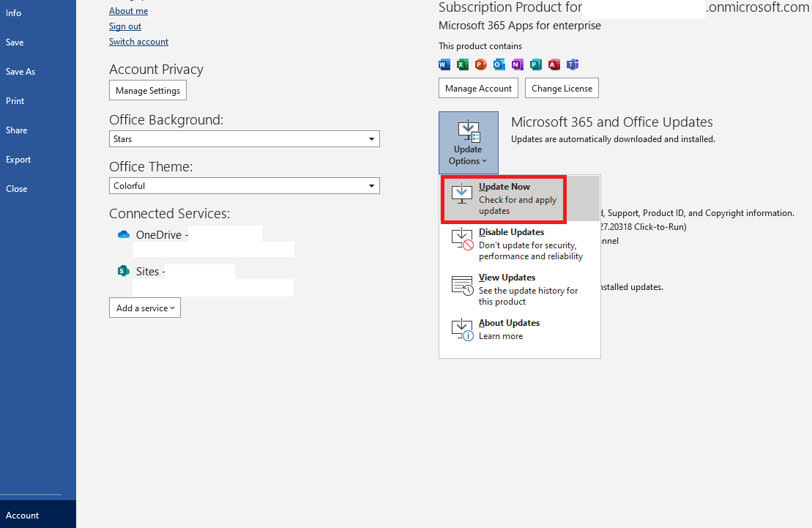Viewport: 812px width, 528px height.
Task: Select Update Now from the menu
Action: click(520, 198)
